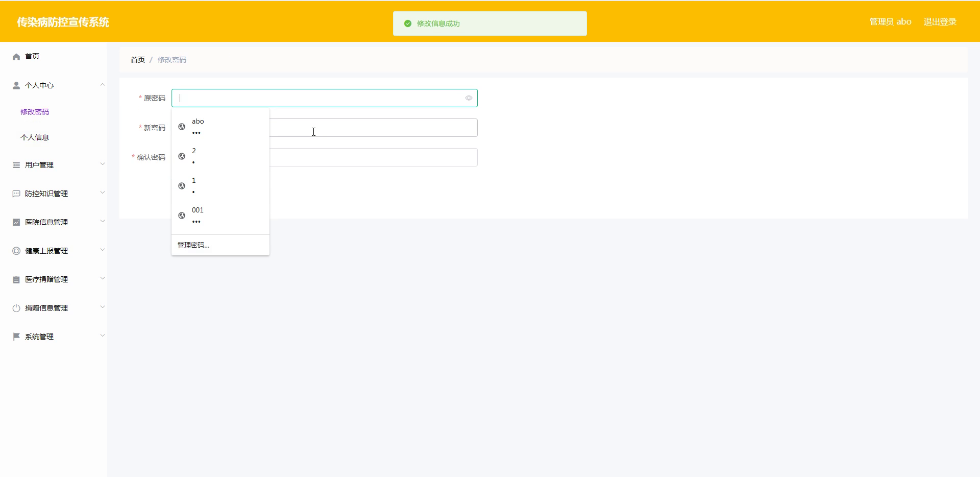Click the clipboard icon beside 医疗捐赠管理

coord(16,279)
